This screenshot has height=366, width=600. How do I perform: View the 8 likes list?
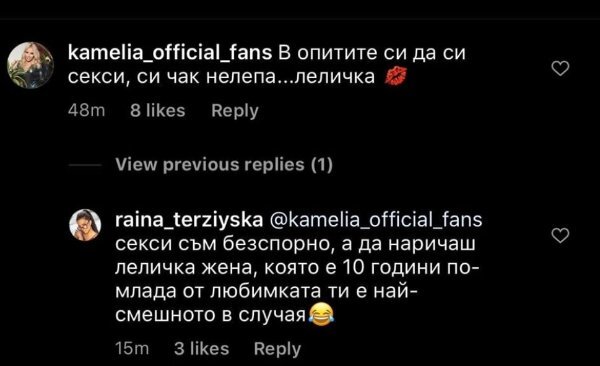coord(158,111)
